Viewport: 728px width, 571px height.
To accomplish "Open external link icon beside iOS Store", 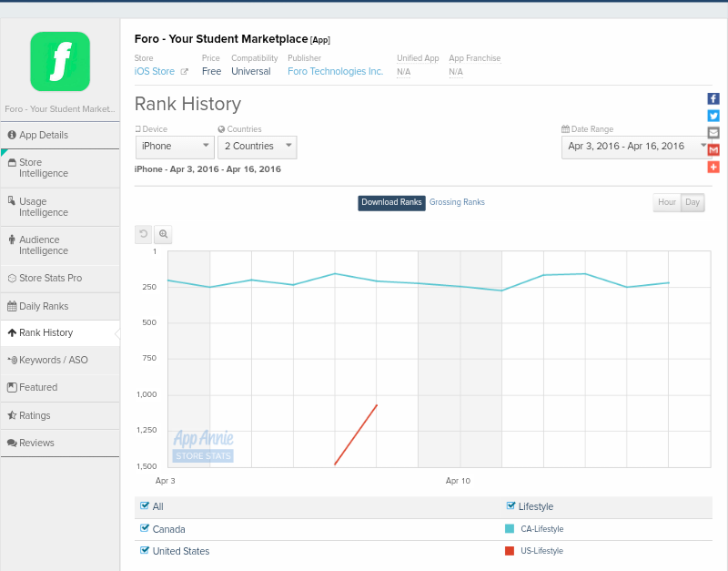I will pyautogui.click(x=185, y=72).
